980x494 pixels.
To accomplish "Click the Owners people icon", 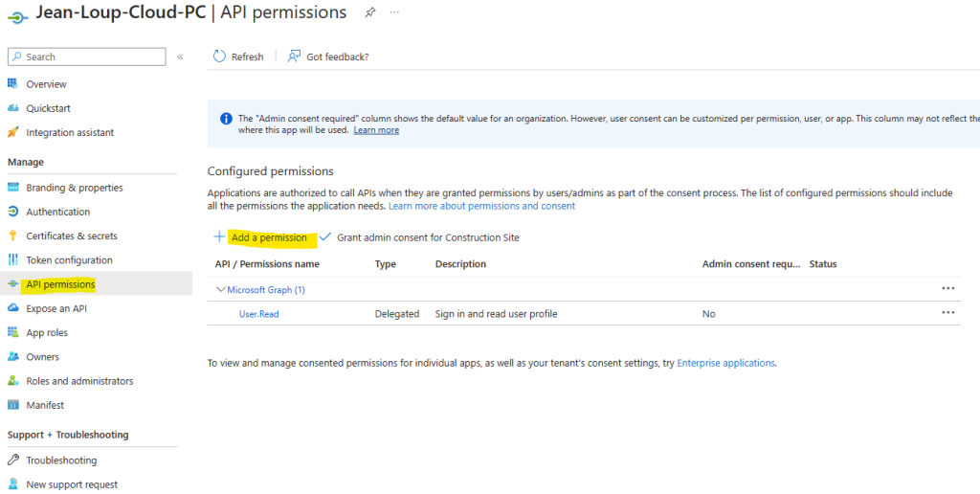I will (13, 357).
